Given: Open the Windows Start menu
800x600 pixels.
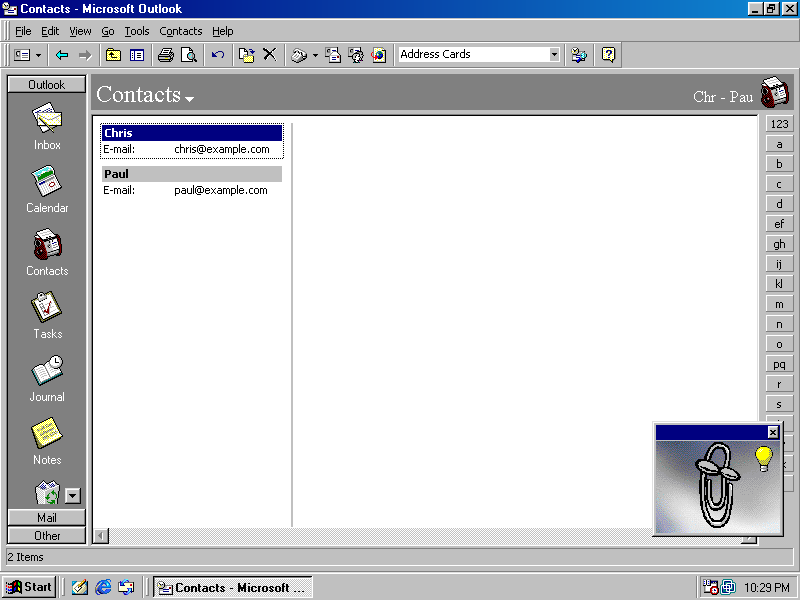Looking at the screenshot, I should (29, 587).
